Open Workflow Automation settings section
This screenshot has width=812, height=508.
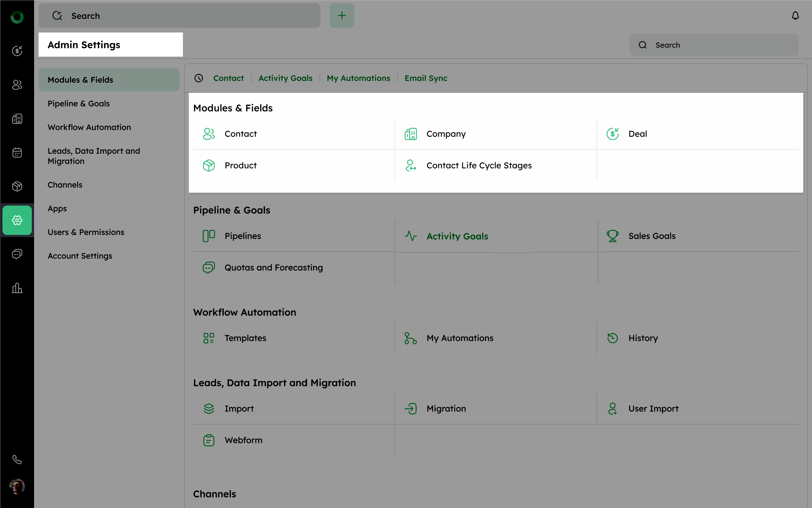pyautogui.click(x=89, y=127)
